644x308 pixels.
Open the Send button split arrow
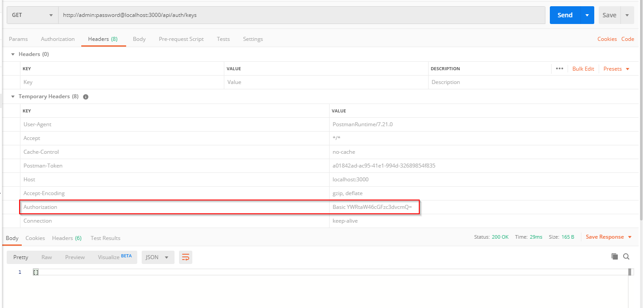coord(586,14)
